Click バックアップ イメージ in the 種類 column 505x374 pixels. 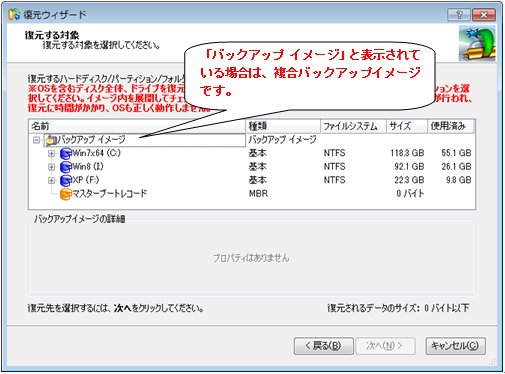click(282, 140)
